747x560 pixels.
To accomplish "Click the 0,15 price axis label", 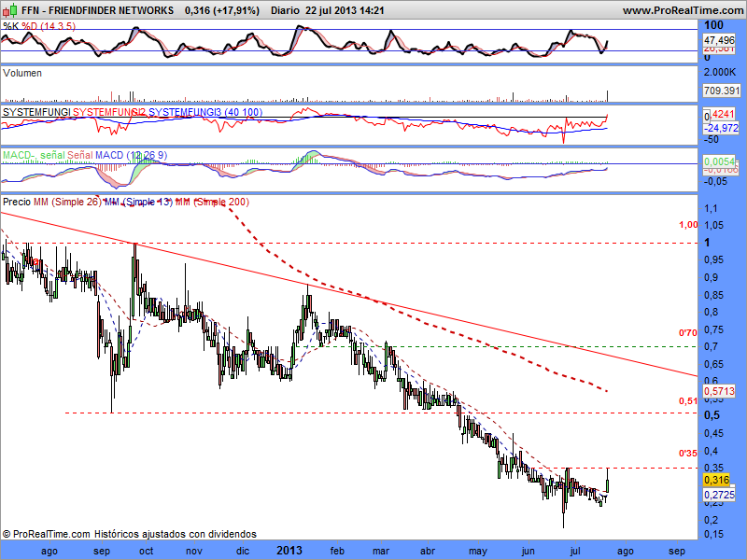I will (x=714, y=534).
